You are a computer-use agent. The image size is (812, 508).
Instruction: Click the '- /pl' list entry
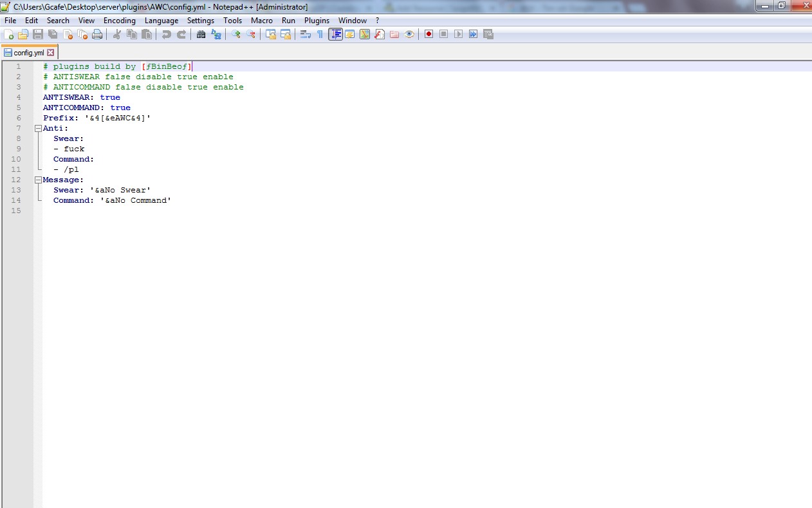pos(66,169)
